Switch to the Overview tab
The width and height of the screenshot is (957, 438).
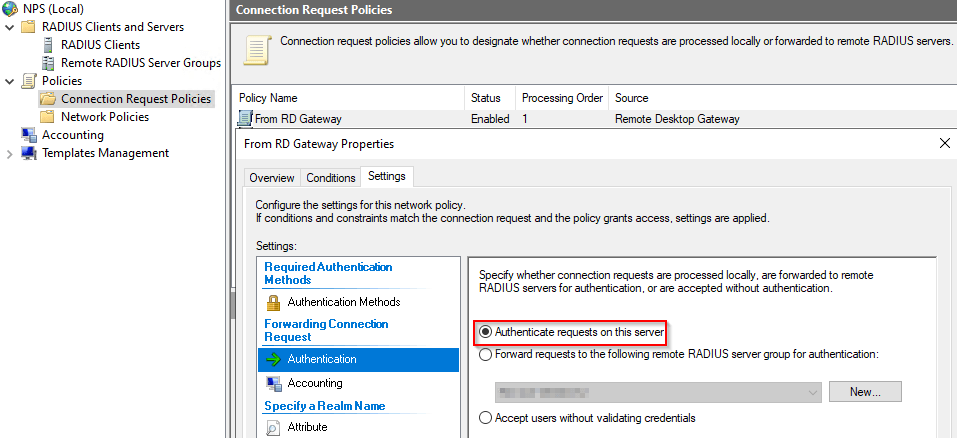[272, 178]
